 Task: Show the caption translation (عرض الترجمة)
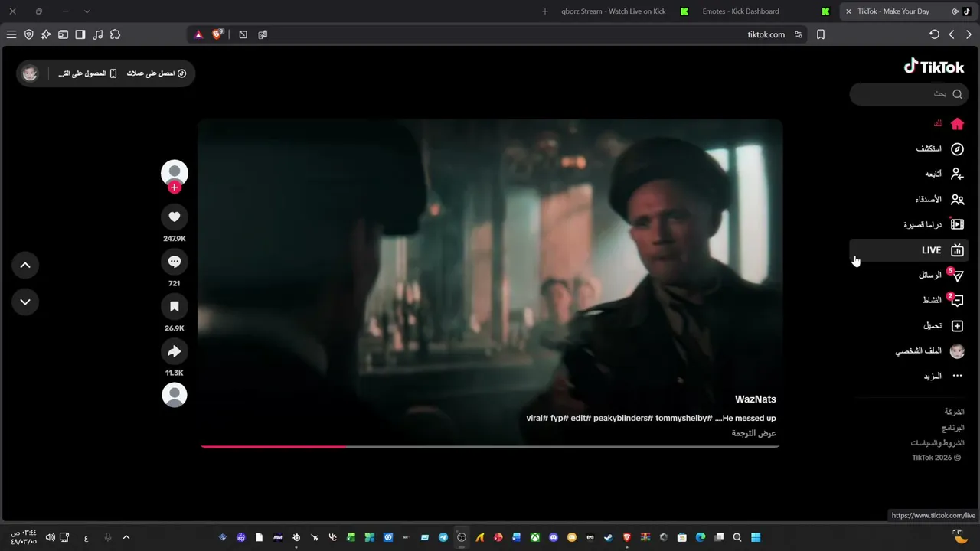(x=754, y=433)
